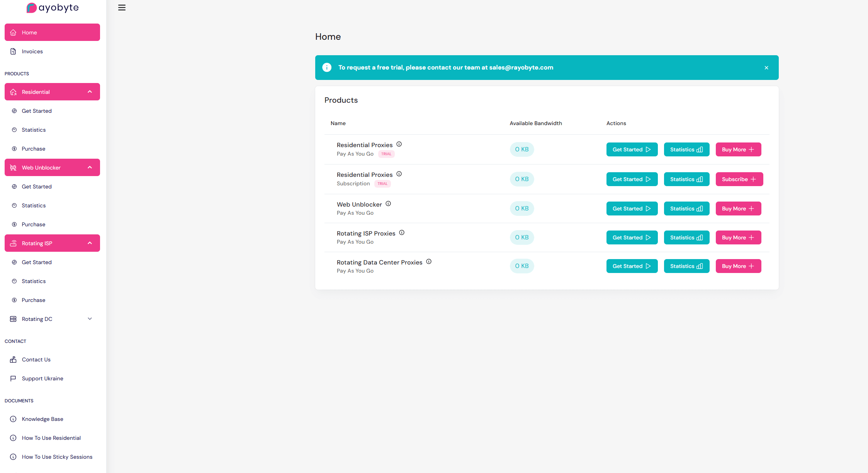Click Get Started for Rotating ISP Proxies
This screenshot has height=473, width=868.
[632, 237]
